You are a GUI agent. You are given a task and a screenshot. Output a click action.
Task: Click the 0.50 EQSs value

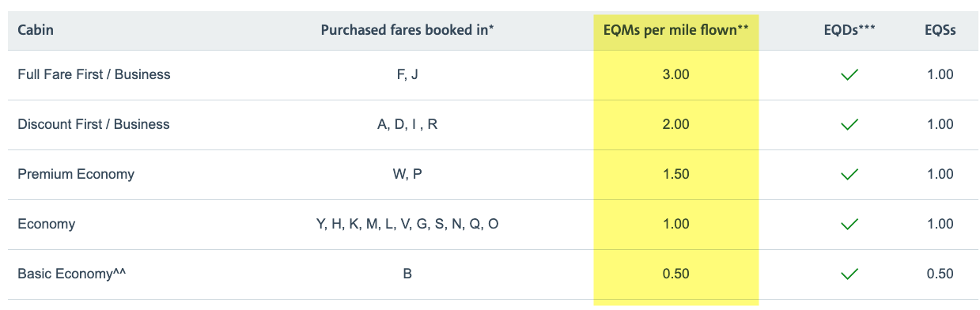[940, 274]
